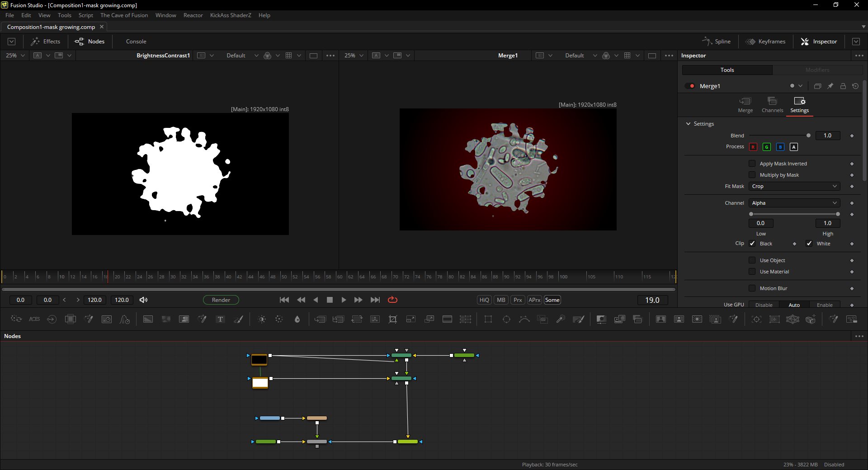Open Merge1 versions icon in Inspector
This screenshot has height=470, width=868.
pos(817,86)
